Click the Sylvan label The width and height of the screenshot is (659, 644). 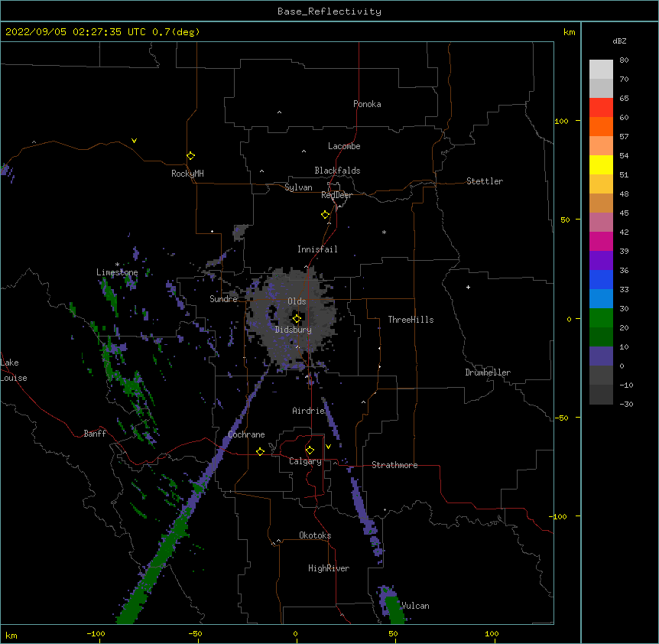coord(298,187)
